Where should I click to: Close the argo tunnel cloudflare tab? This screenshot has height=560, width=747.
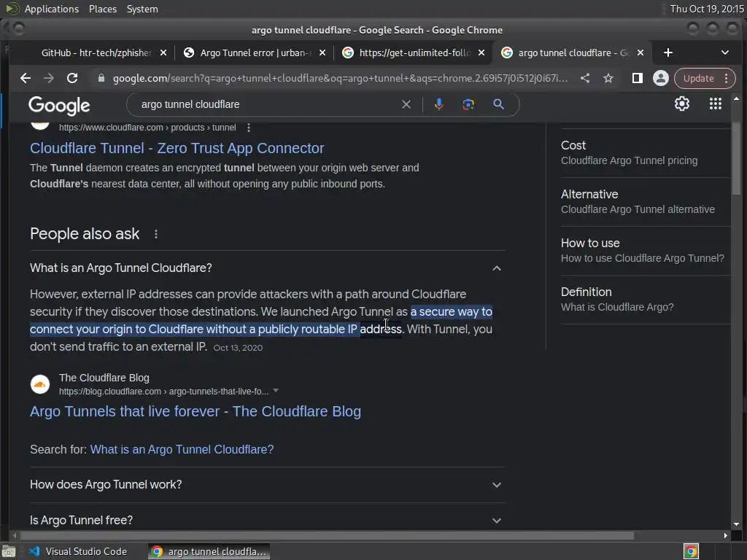pyautogui.click(x=640, y=52)
